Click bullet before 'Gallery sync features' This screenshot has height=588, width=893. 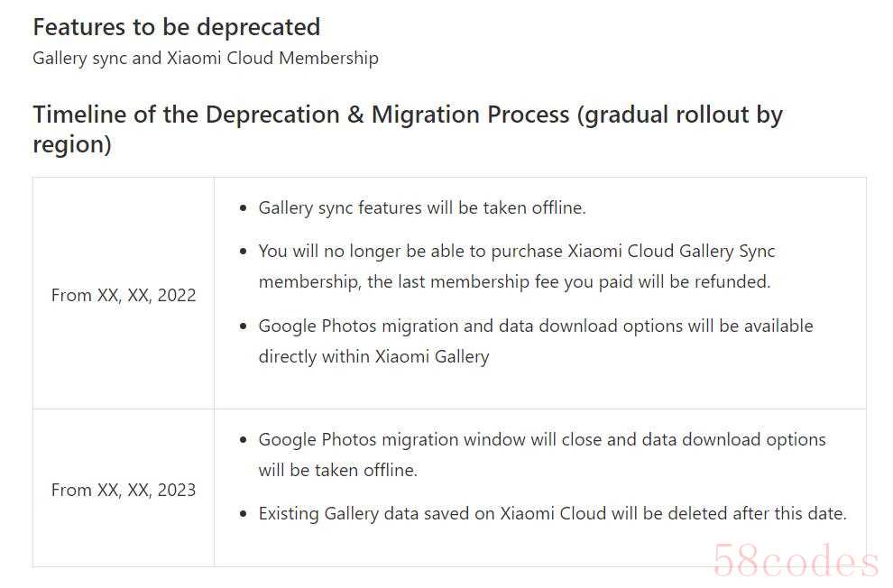pyautogui.click(x=244, y=208)
